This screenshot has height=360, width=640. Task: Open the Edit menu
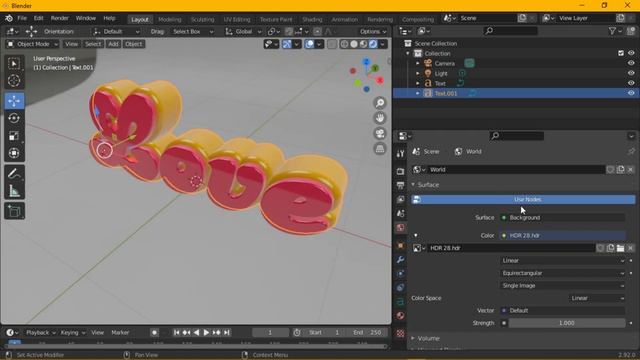[x=38, y=18]
